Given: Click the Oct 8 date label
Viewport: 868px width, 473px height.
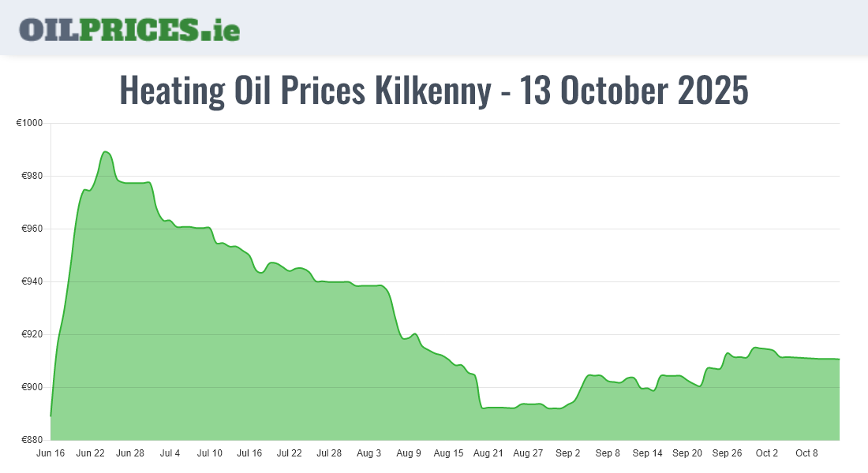Looking at the screenshot, I should pyautogui.click(x=806, y=453).
